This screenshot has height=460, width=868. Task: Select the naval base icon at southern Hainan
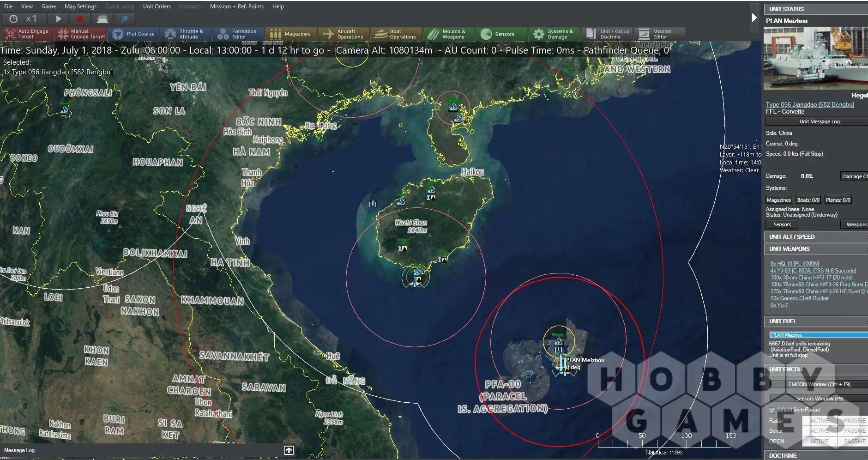[x=417, y=277]
